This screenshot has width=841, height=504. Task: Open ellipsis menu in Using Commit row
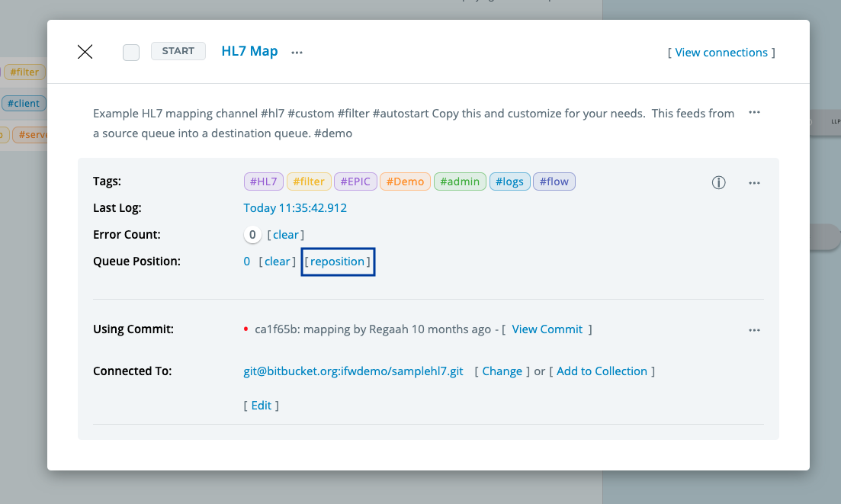tap(754, 330)
